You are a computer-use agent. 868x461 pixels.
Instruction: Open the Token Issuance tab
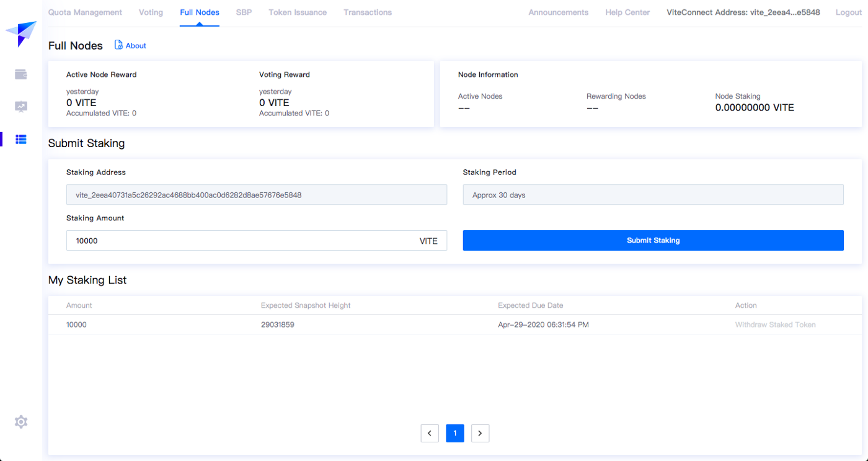coord(298,12)
